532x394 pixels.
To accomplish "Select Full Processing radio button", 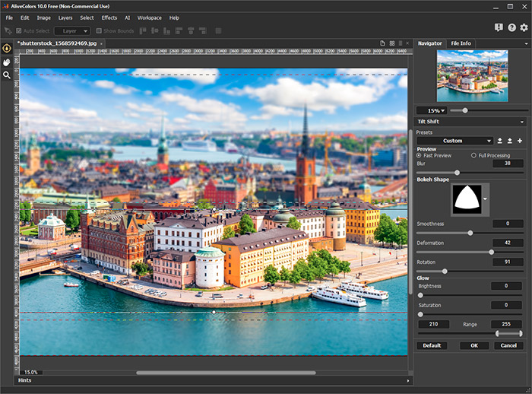I will coord(474,155).
